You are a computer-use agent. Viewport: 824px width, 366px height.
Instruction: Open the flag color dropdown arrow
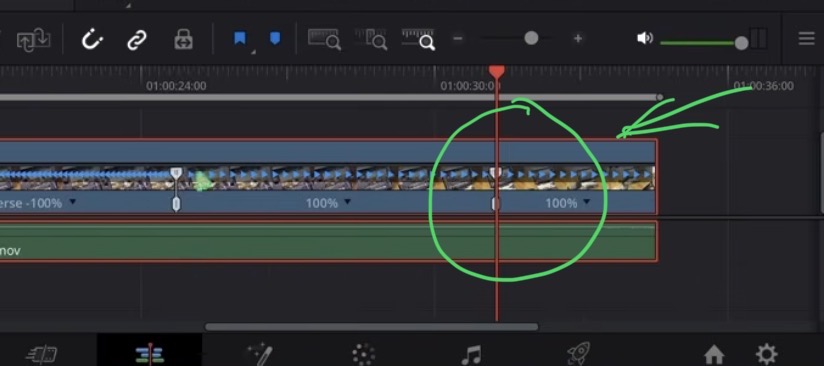pyautogui.click(x=253, y=52)
